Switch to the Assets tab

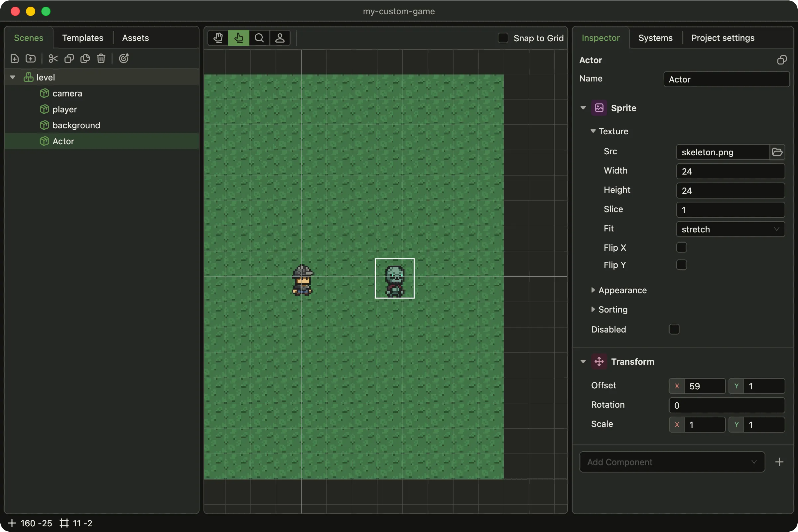click(135, 38)
